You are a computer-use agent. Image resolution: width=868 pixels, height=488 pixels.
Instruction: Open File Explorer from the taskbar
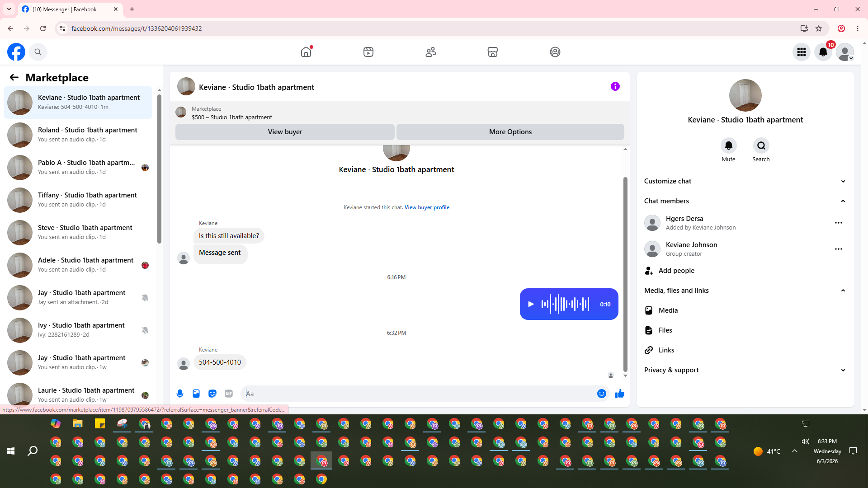78,424
